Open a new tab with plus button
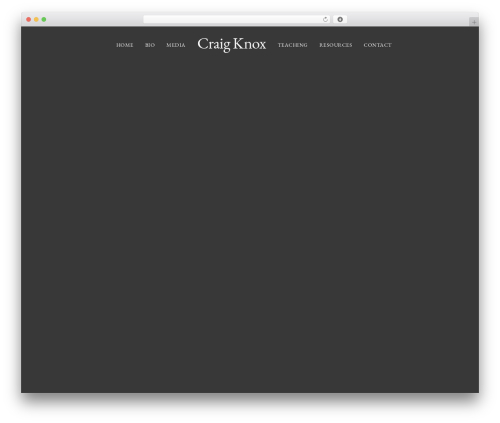 pos(474,22)
